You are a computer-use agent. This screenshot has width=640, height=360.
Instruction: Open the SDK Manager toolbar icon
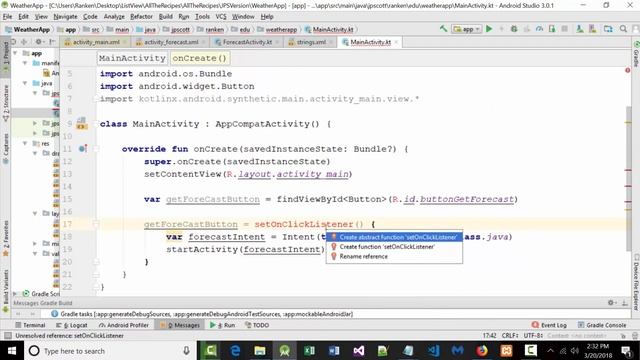(592, 29)
